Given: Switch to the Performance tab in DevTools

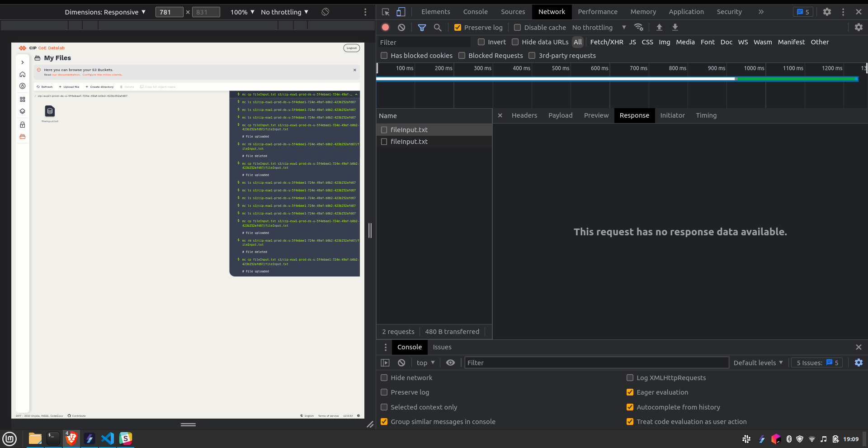Looking at the screenshot, I should 597,12.
